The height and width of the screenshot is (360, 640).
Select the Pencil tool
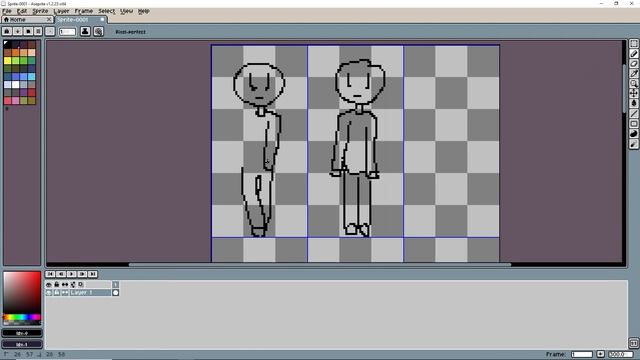(x=633, y=54)
